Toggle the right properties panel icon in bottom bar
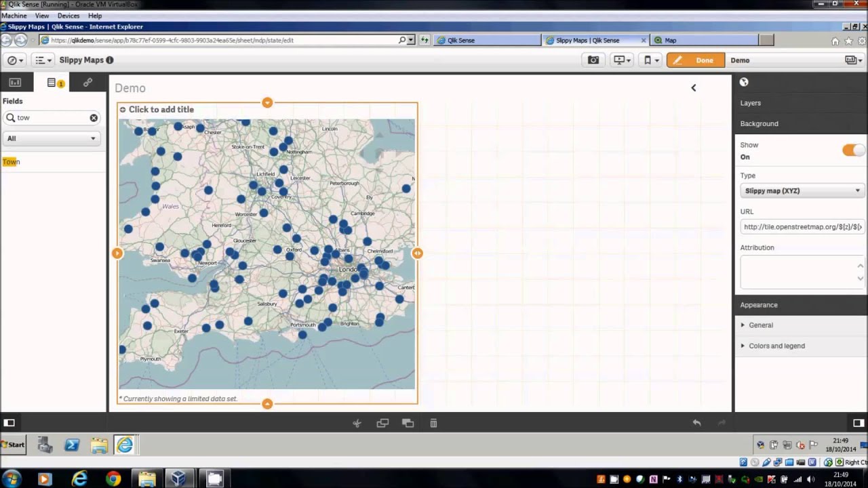This screenshot has height=488, width=868. coord(858,423)
